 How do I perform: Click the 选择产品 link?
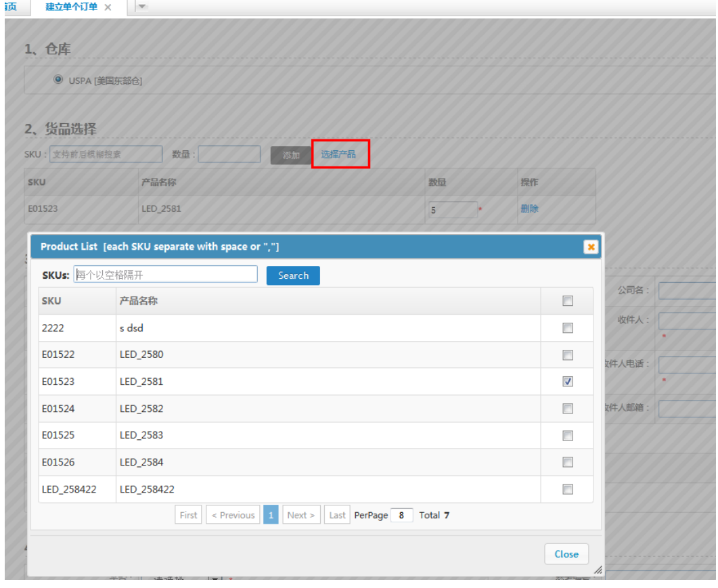pyautogui.click(x=338, y=155)
